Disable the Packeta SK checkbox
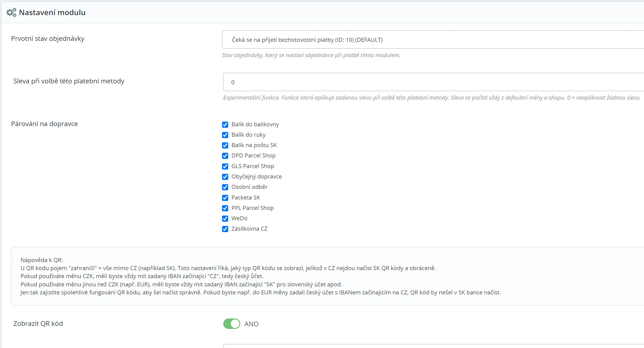The height and width of the screenshot is (348, 644). point(225,198)
